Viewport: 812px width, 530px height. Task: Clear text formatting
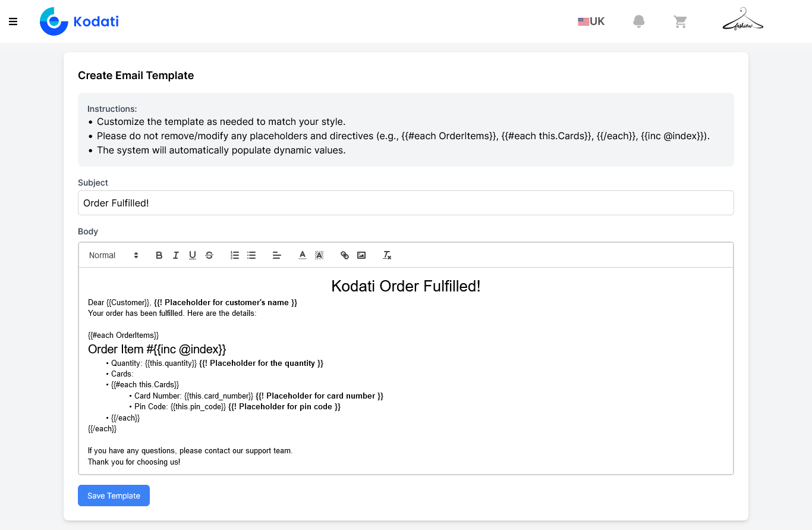click(x=387, y=255)
